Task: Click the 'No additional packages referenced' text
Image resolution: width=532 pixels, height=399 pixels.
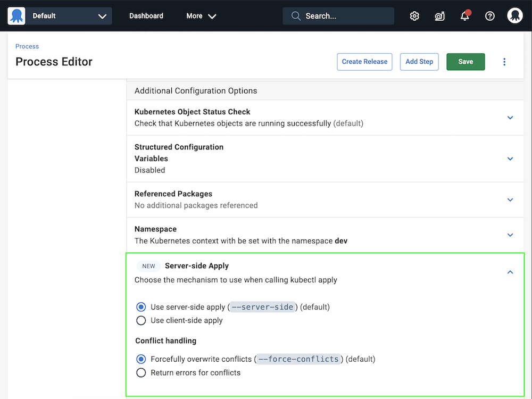Action: point(196,205)
